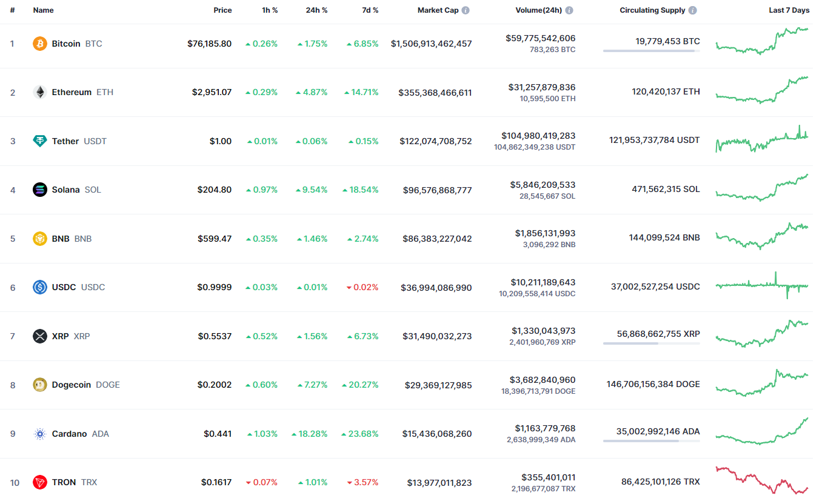Click the Ethereum diamond logo icon
The height and width of the screenshot is (504, 825).
tap(39, 92)
